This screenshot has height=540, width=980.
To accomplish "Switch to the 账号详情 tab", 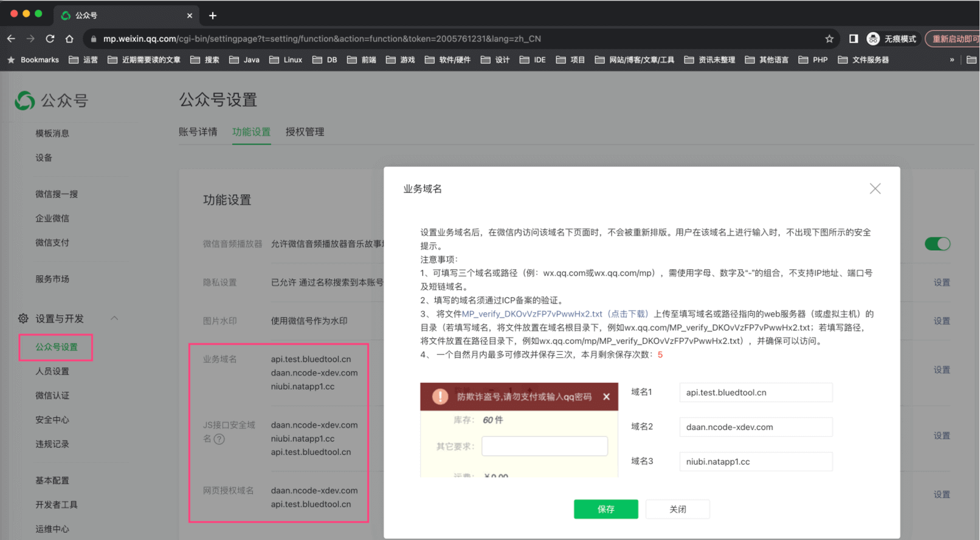I will point(198,132).
